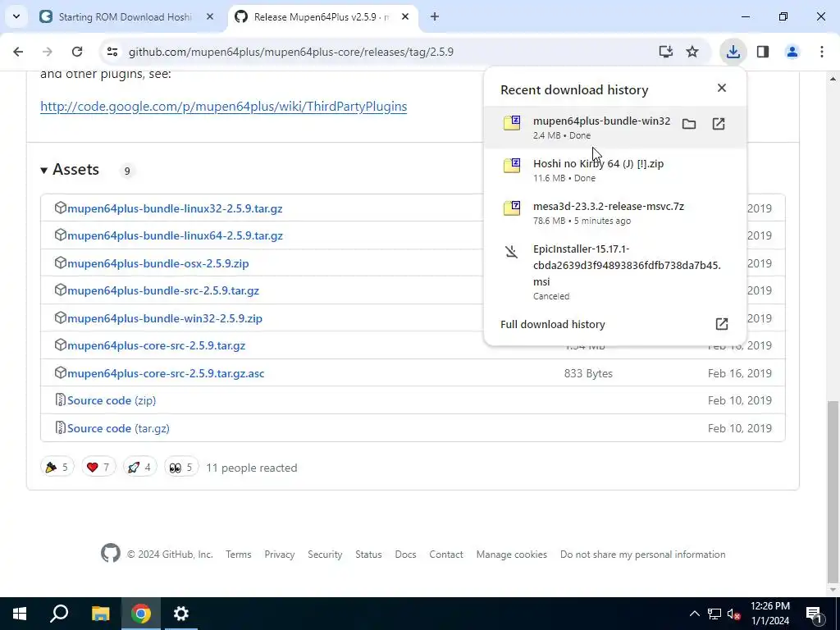This screenshot has height=630, width=840.
Task: Show mupen64plus-bundle-win32 in folder
Action: coord(689,125)
